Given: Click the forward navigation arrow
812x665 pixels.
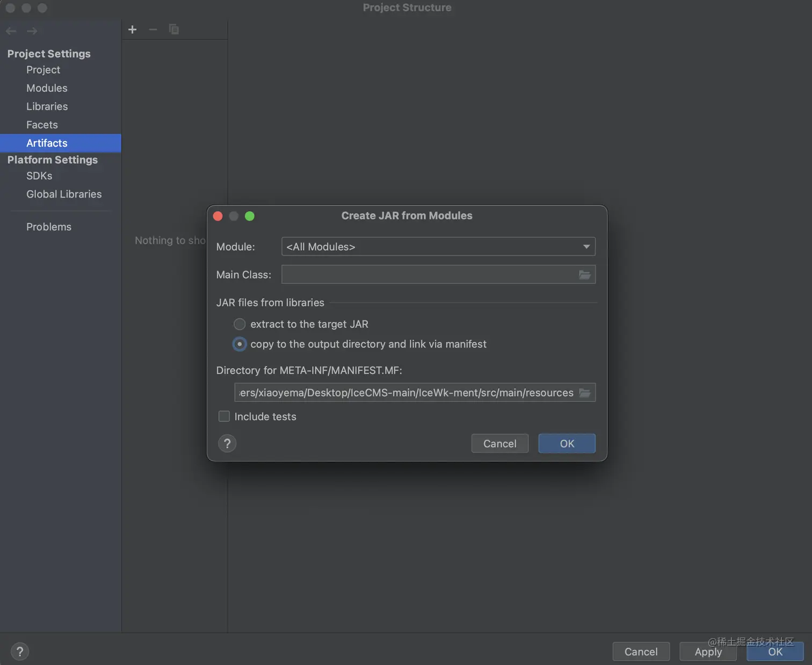Looking at the screenshot, I should coord(32,31).
